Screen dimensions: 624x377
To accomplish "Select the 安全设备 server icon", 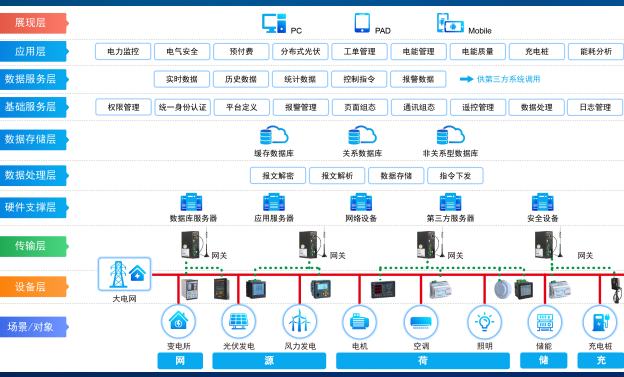I will (542, 202).
